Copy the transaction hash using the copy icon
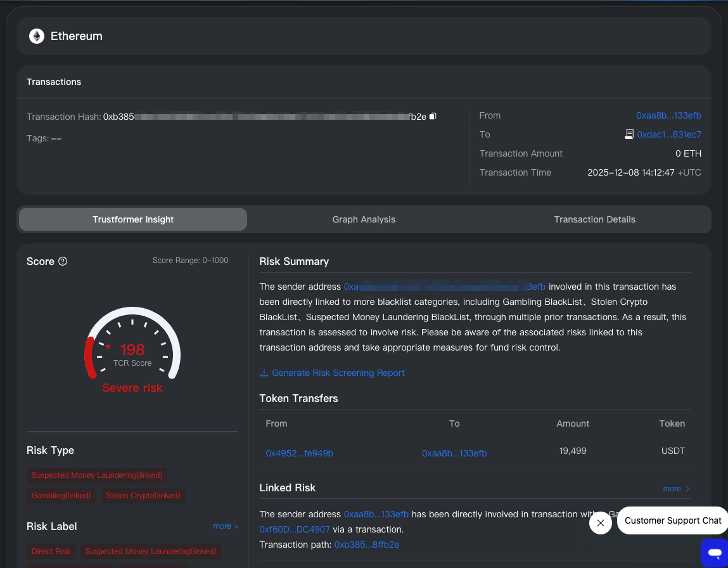 433,116
